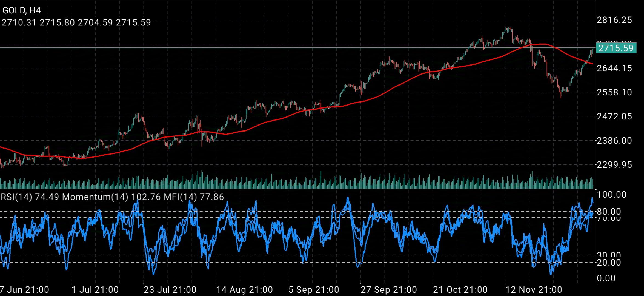Click the 1 Jul 21:00 time label

(95, 289)
